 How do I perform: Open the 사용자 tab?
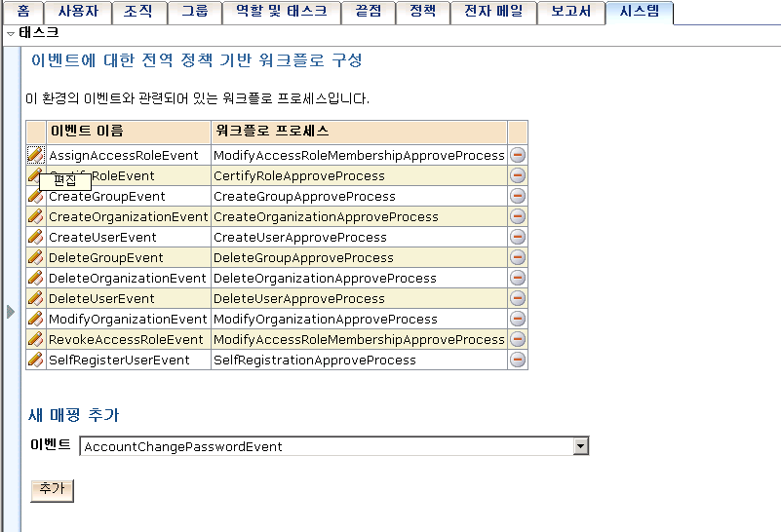[78, 12]
